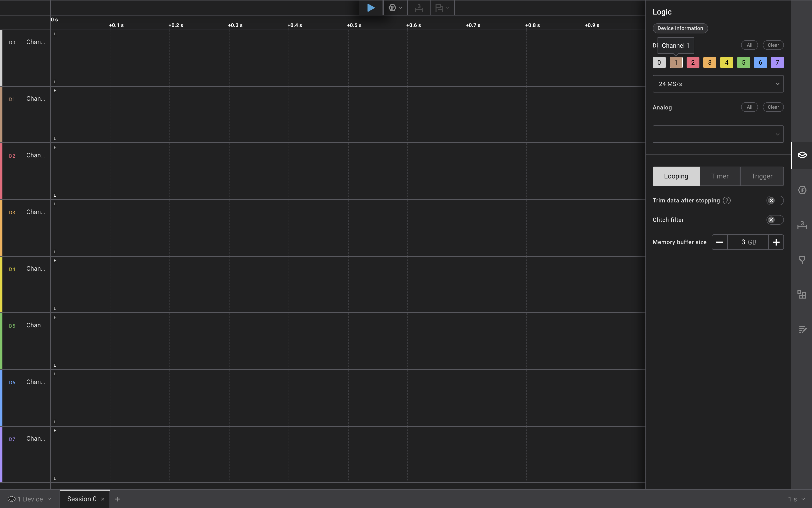The image size is (812, 508).
Task: Open the Timing Markers panel in the right sidebar
Action: (x=802, y=225)
